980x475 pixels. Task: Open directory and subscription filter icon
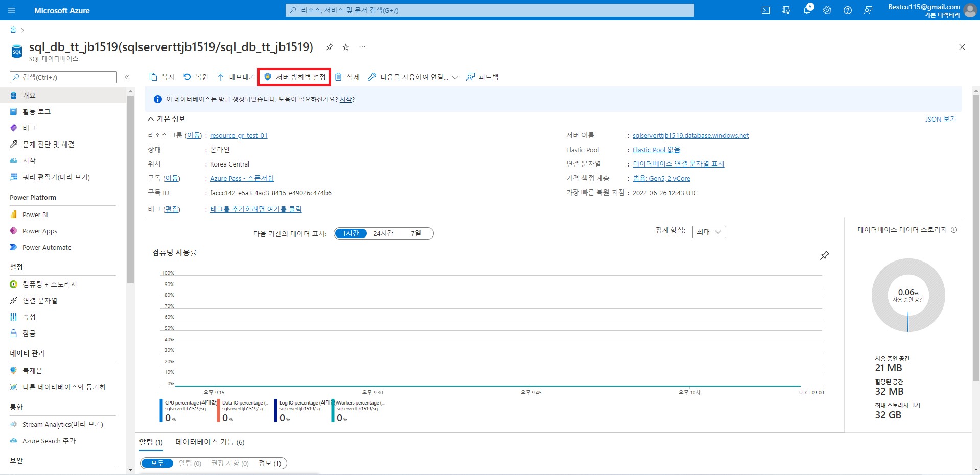tap(786, 10)
